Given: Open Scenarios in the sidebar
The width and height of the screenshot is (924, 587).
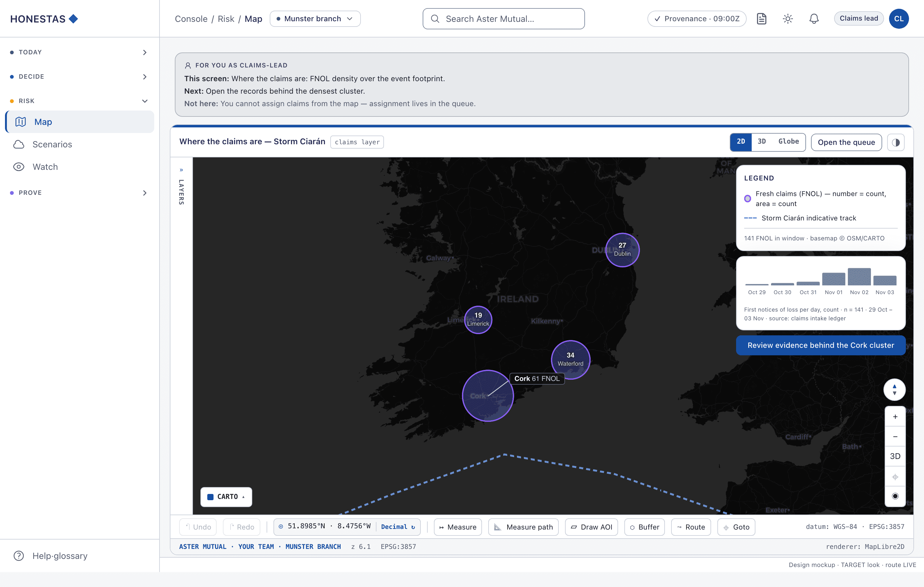Looking at the screenshot, I should 80,144.
